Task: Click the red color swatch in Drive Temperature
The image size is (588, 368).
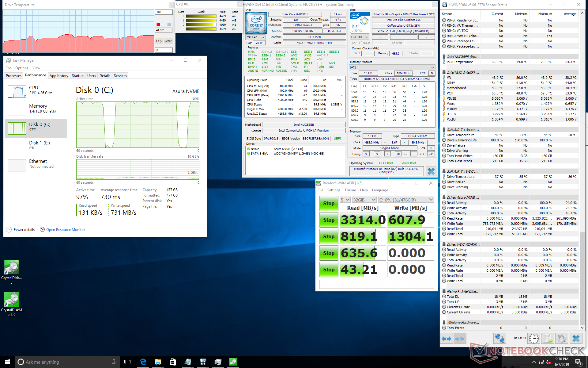Action: coord(158,25)
